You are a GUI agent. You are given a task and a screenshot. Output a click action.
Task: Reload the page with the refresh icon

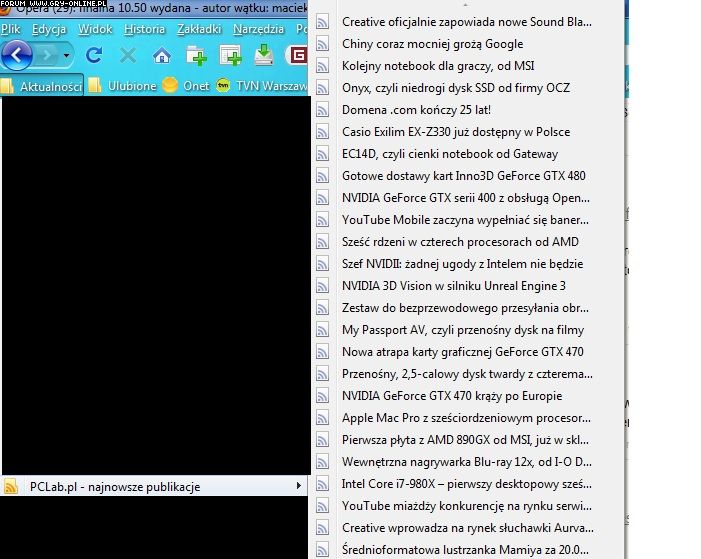click(94, 55)
